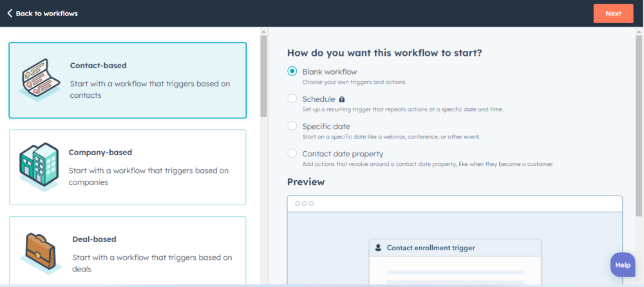Click the scroll-up arrow of the list

263,31
